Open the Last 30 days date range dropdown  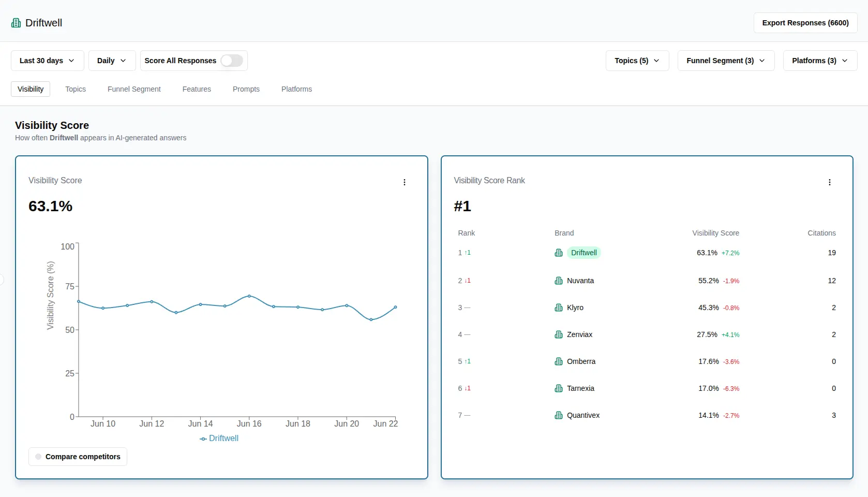47,61
